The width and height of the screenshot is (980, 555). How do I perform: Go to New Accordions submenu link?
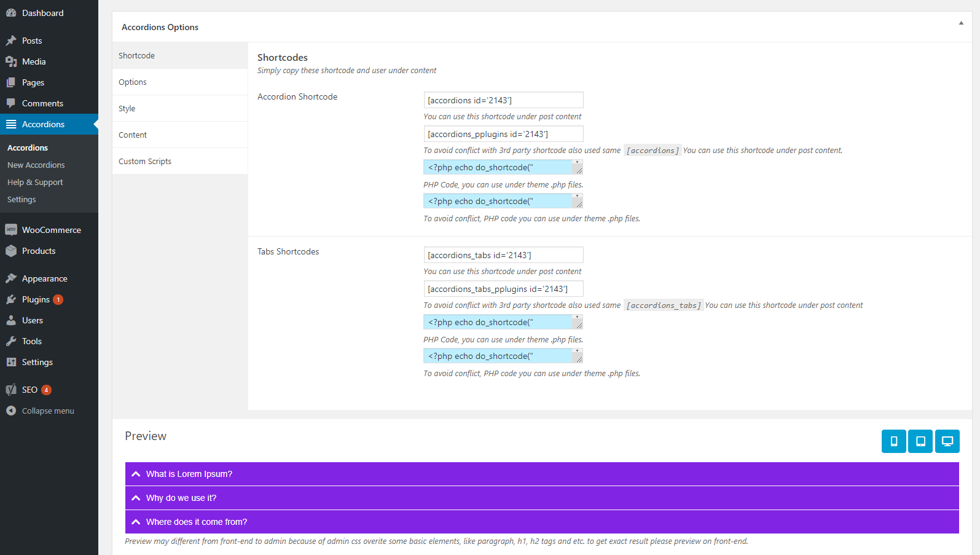pyautogui.click(x=36, y=165)
